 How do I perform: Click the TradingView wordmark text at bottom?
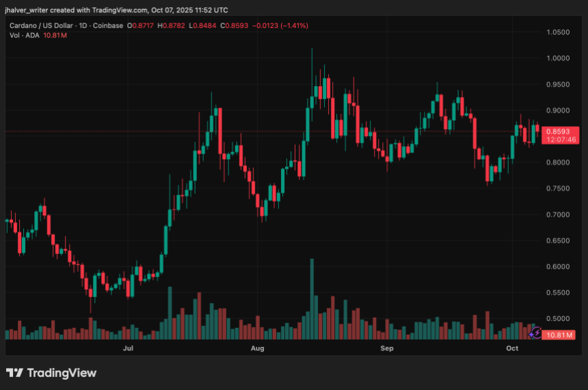(62, 373)
